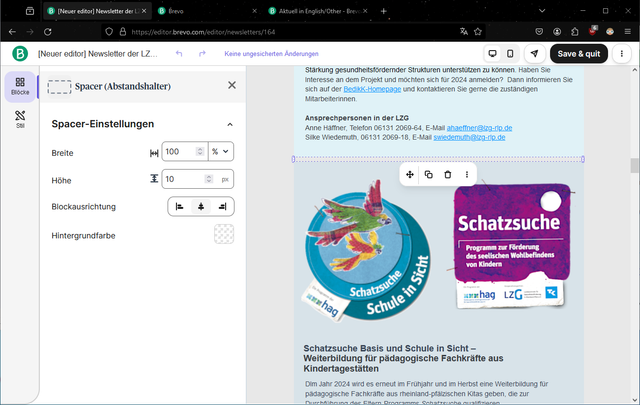Open the Stil panel in sidebar
The height and width of the screenshot is (405, 640).
20,119
